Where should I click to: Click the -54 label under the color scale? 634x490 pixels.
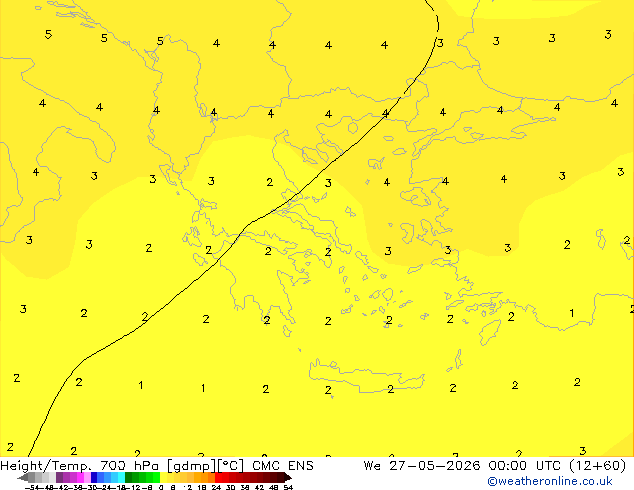click(33, 488)
